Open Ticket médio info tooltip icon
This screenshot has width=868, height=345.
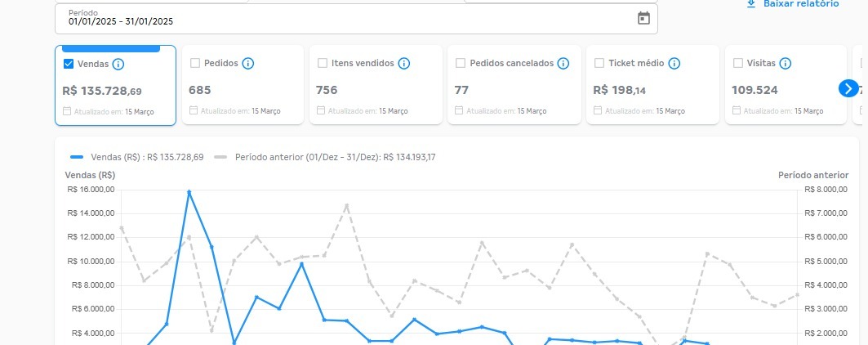tap(674, 63)
